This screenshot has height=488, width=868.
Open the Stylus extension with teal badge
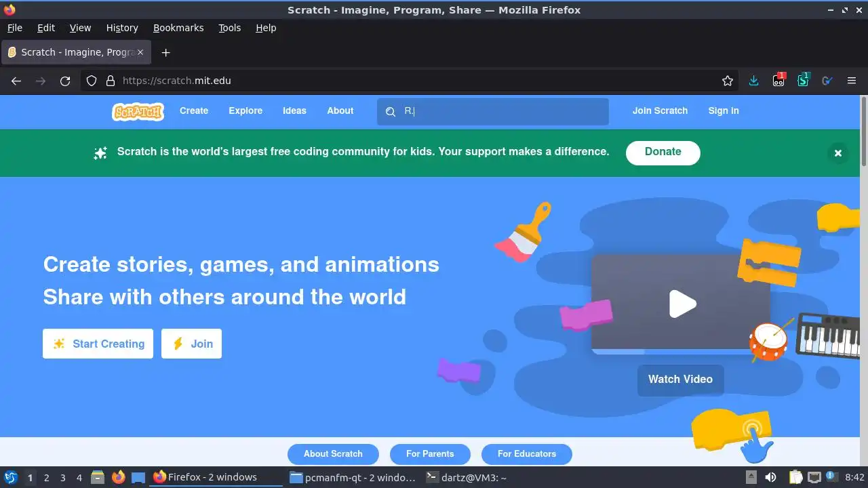(804, 80)
